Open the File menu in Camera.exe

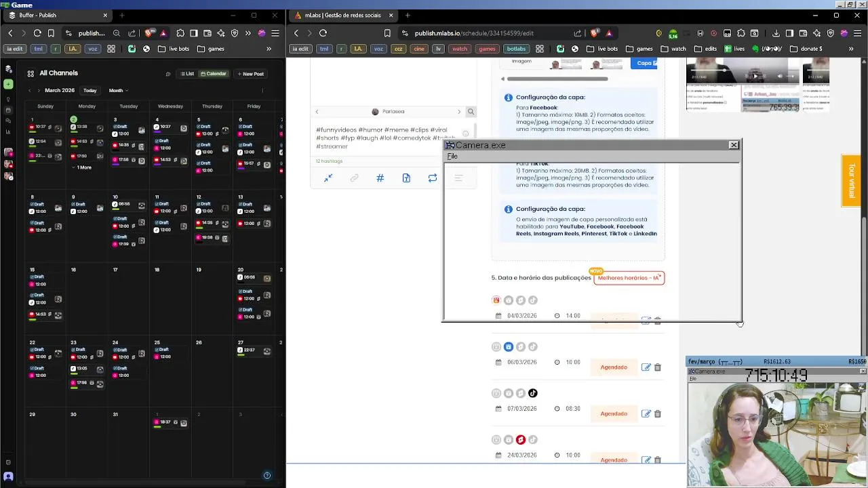pos(452,157)
